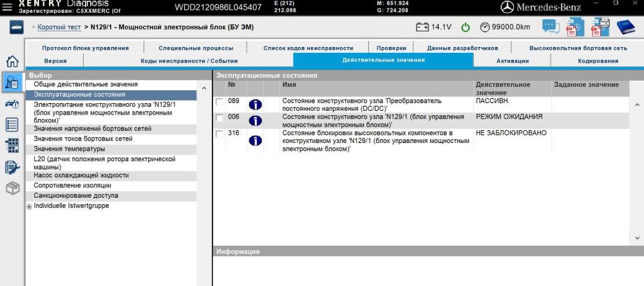Click the vehicle icon beside the breadcrumb
644x286 pixels.
click(x=17, y=27)
